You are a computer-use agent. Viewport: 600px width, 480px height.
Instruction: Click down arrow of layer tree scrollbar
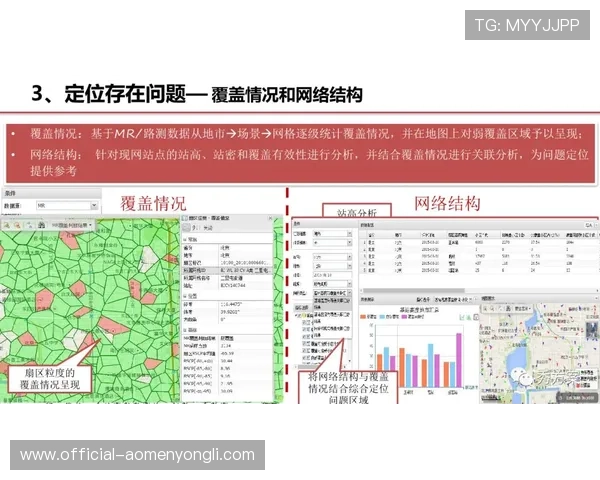click(x=349, y=361)
